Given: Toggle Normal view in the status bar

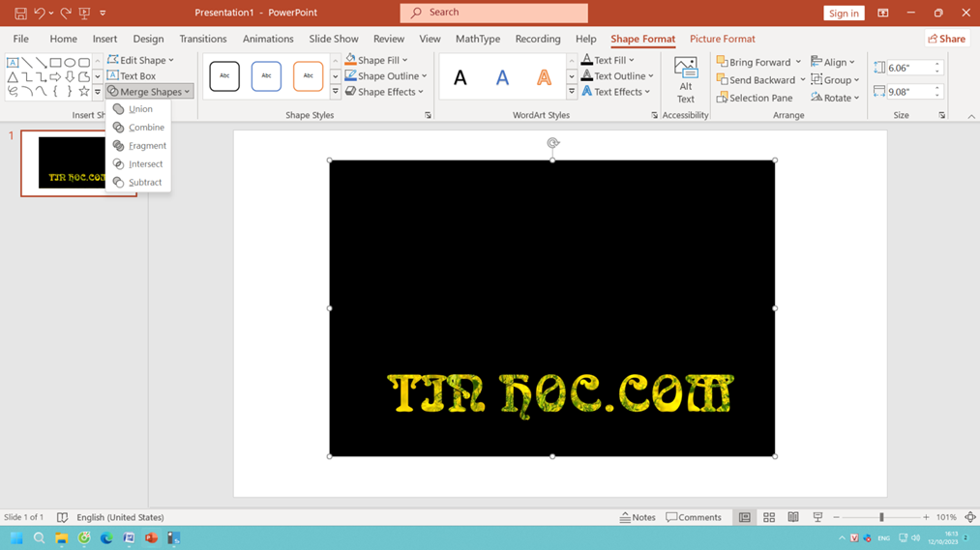Looking at the screenshot, I should pos(744,518).
